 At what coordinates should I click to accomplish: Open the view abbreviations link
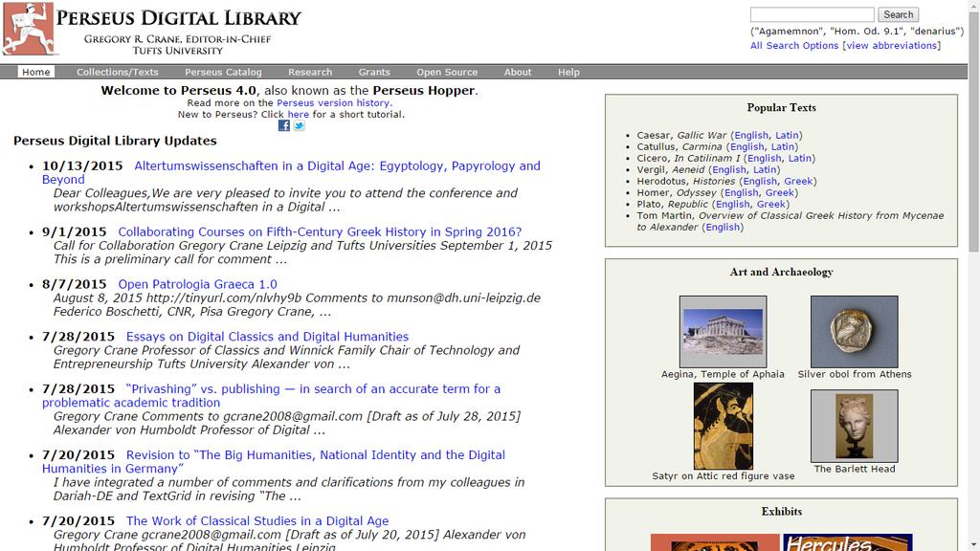tap(892, 46)
